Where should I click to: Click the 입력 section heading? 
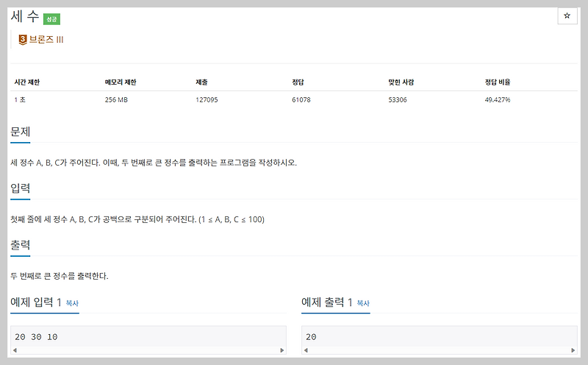[x=21, y=188]
